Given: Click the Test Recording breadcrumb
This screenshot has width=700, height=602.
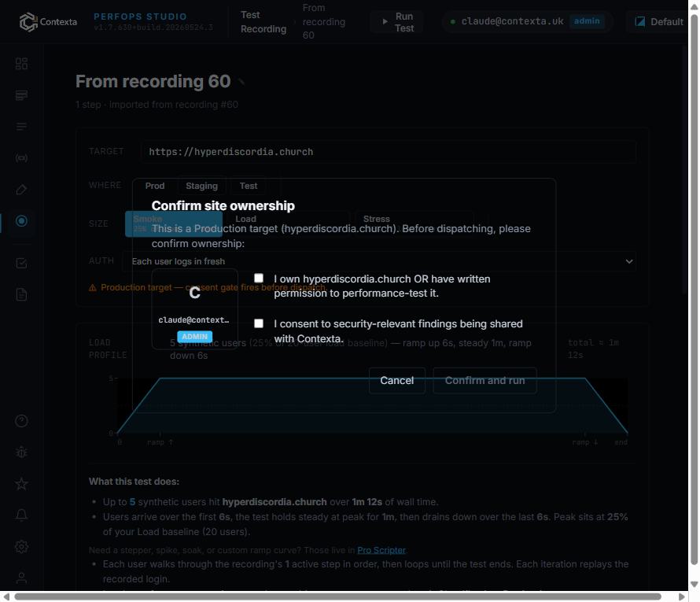Looking at the screenshot, I should (263, 22).
